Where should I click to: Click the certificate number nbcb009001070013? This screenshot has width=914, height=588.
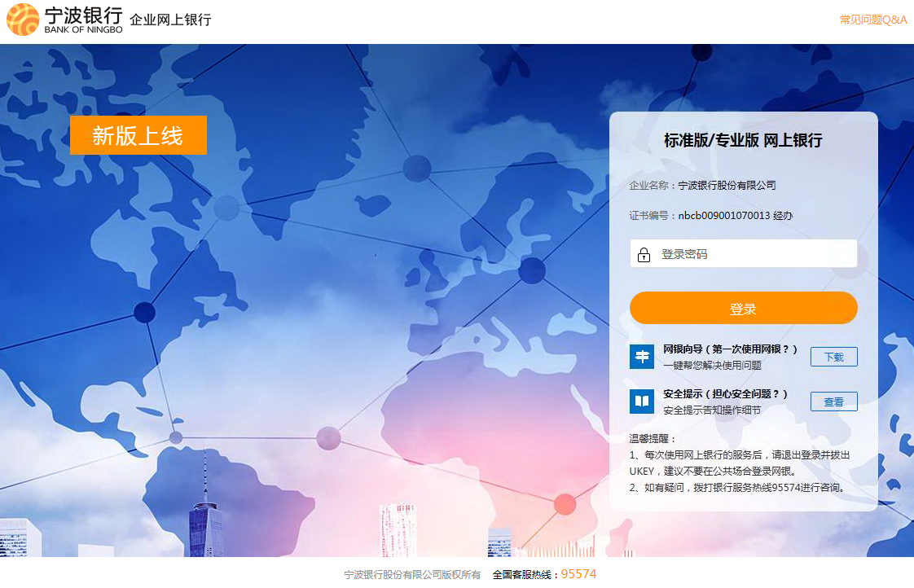click(x=724, y=216)
